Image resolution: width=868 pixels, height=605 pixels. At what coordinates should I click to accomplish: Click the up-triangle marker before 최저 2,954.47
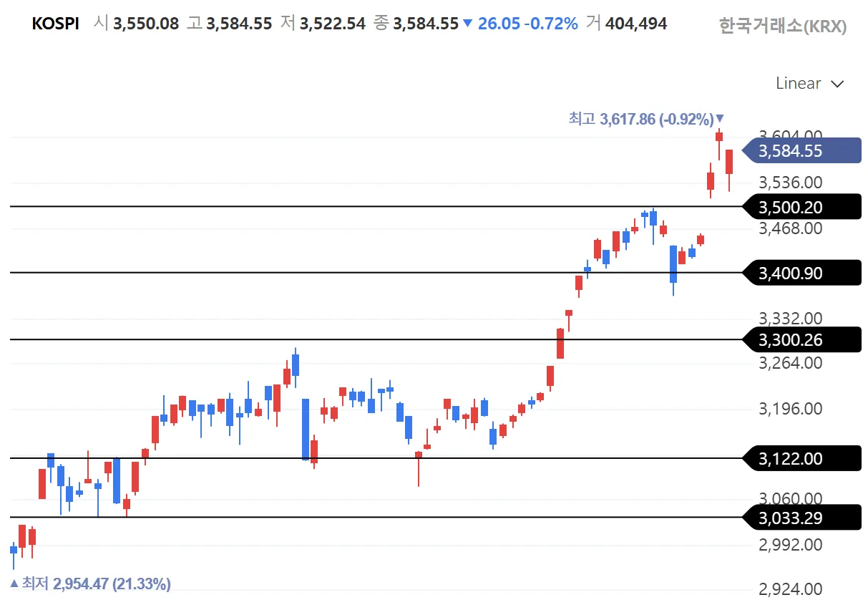(14, 584)
